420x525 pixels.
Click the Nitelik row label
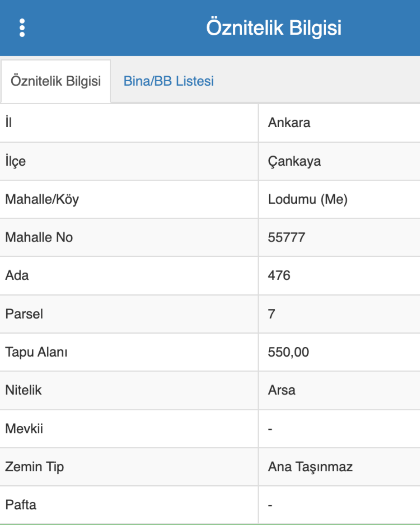[x=23, y=390]
